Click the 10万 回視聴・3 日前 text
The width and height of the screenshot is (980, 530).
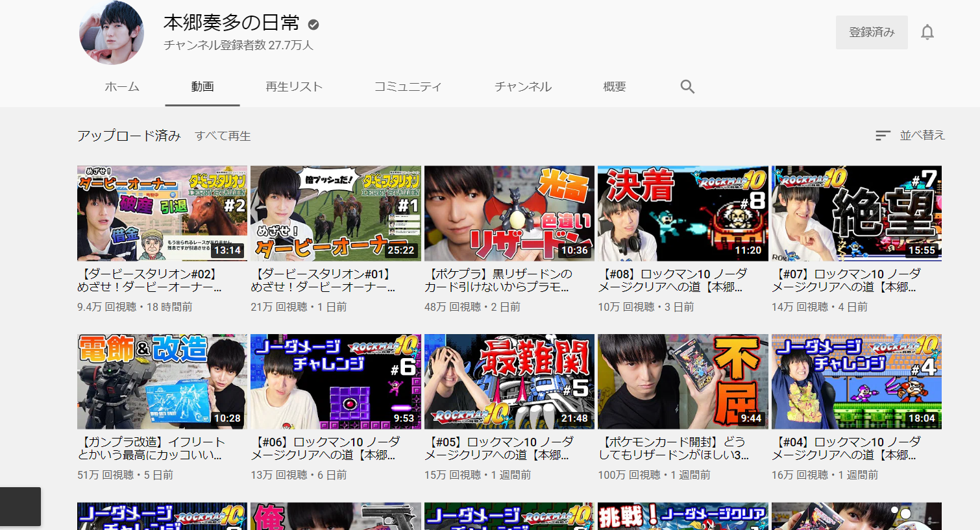(x=646, y=307)
